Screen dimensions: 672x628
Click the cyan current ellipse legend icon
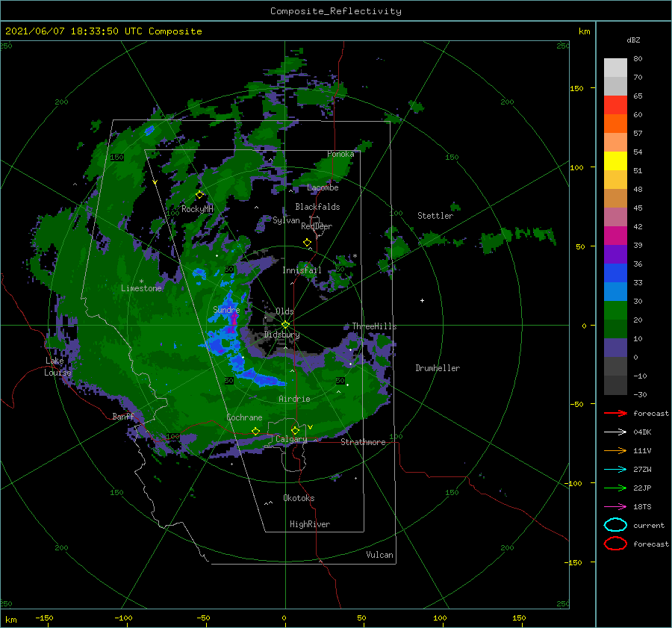click(615, 525)
